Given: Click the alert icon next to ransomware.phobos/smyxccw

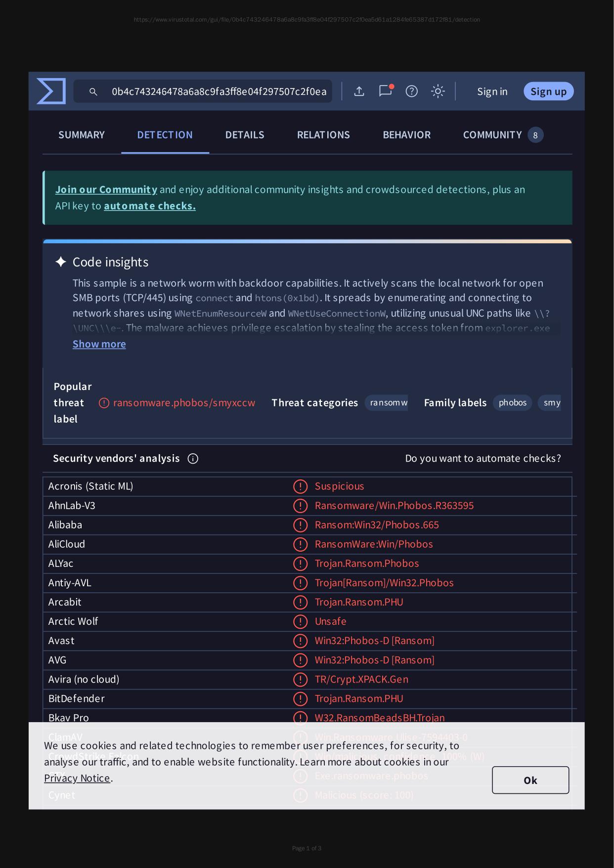Looking at the screenshot, I should coord(104,403).
